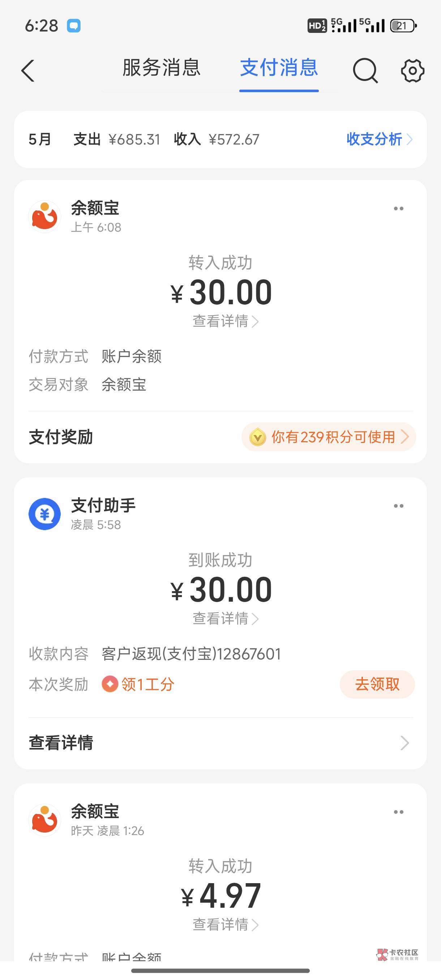Tap 你有239积分可使用 reward link

[333, 437]
